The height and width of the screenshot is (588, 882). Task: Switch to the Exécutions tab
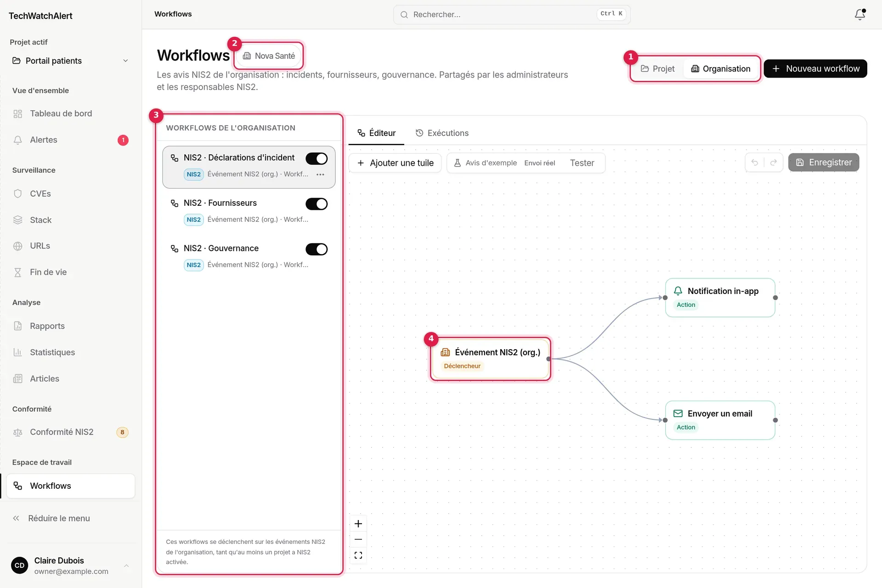click(442, 133)
